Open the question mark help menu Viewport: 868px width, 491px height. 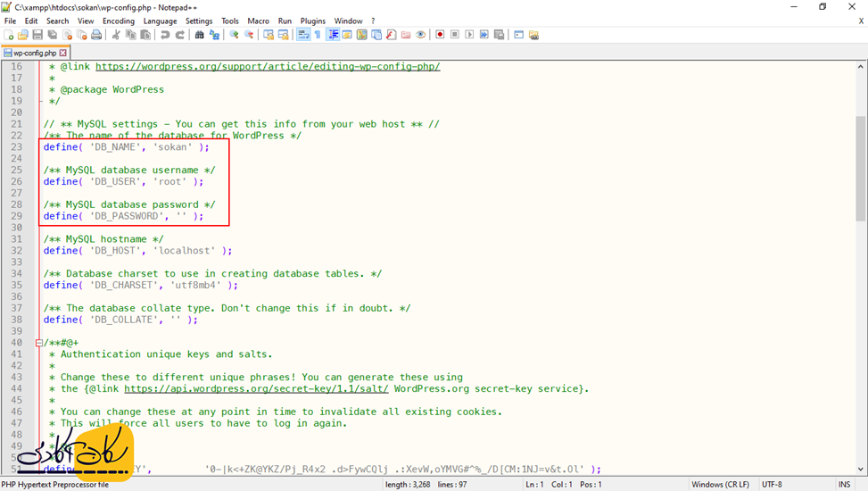(373, 21)
